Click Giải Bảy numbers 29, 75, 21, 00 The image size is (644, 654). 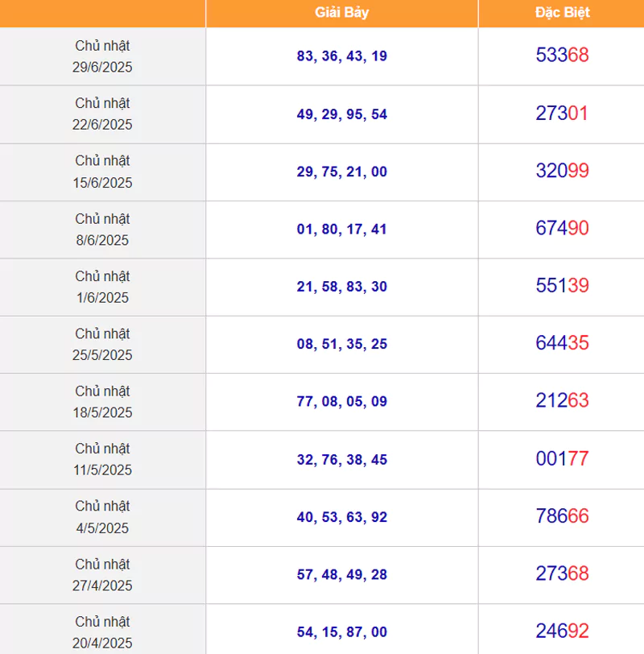click(x=341, y=172)
